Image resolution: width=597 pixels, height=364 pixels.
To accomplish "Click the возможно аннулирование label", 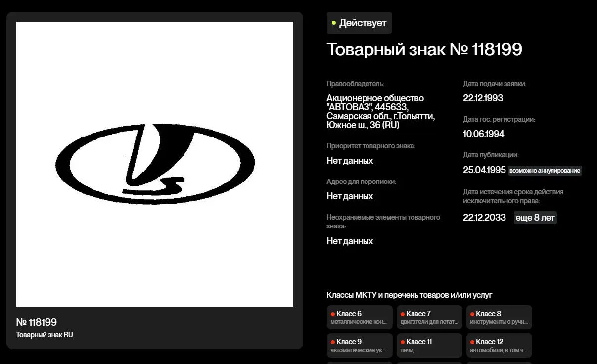I will coord(545,171).
